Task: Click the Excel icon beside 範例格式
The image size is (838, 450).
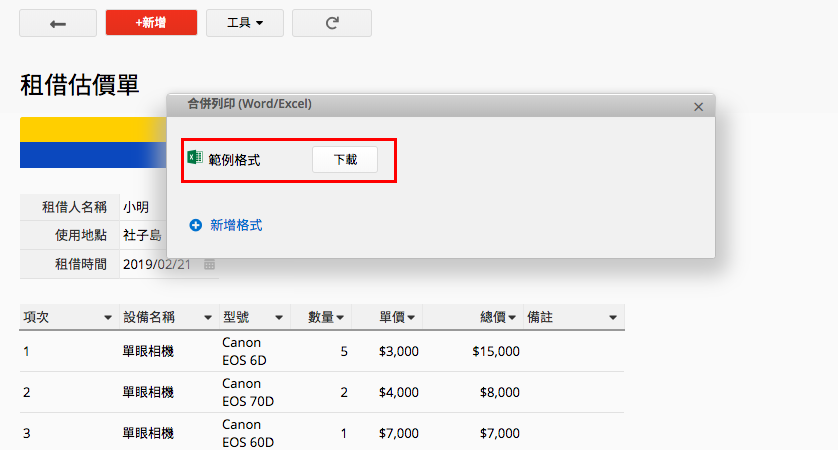Action: [x=195, y=158]
